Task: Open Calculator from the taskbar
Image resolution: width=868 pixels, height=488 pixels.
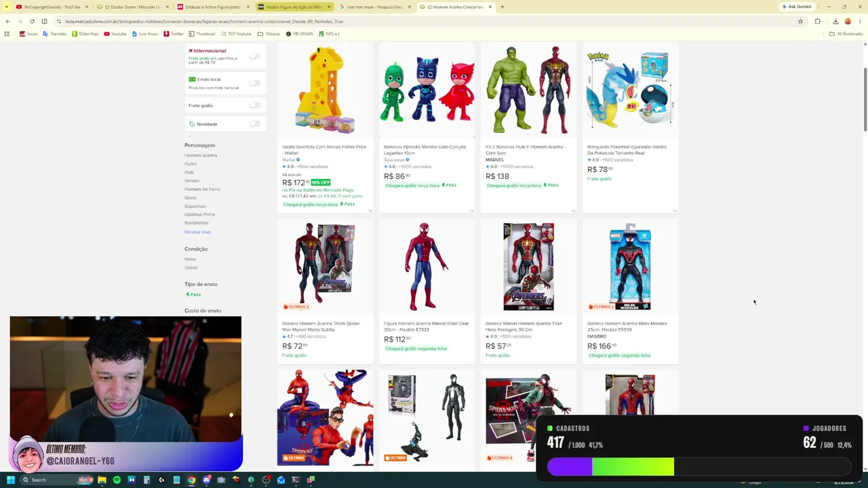Action: point(146,480)
